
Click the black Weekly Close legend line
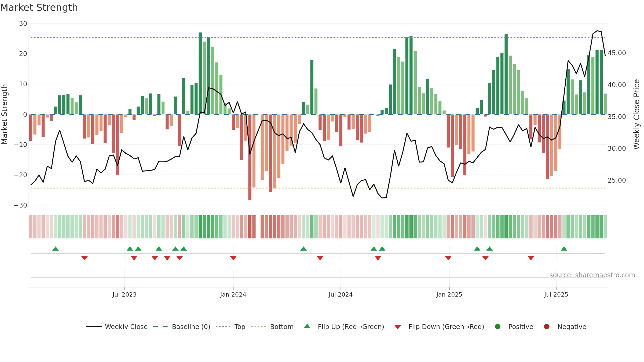tap(94, 327)
